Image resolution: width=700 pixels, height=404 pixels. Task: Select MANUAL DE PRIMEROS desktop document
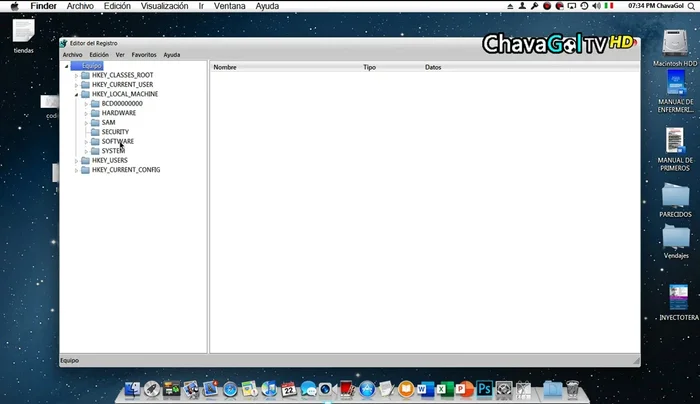[675, 149]
